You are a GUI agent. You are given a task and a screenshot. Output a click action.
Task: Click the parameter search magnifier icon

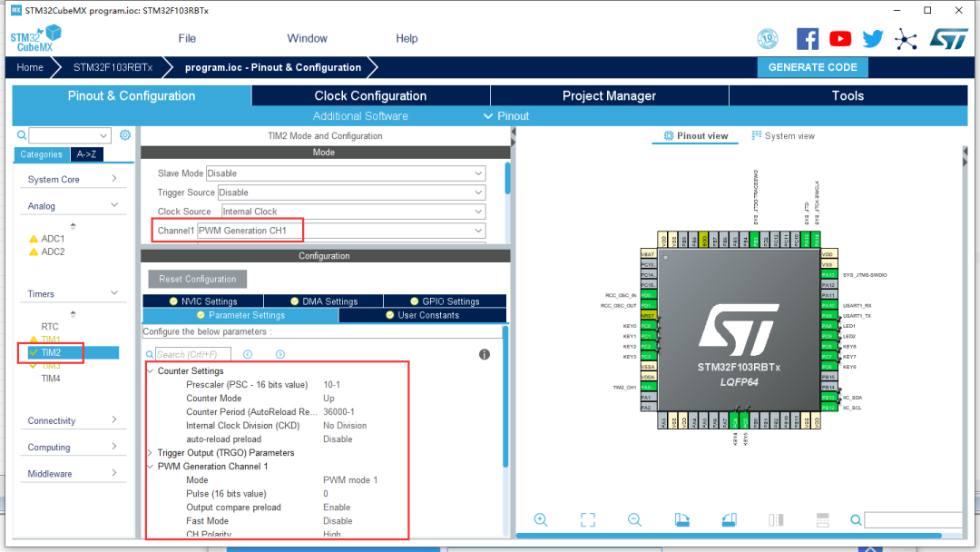(150, 354)
